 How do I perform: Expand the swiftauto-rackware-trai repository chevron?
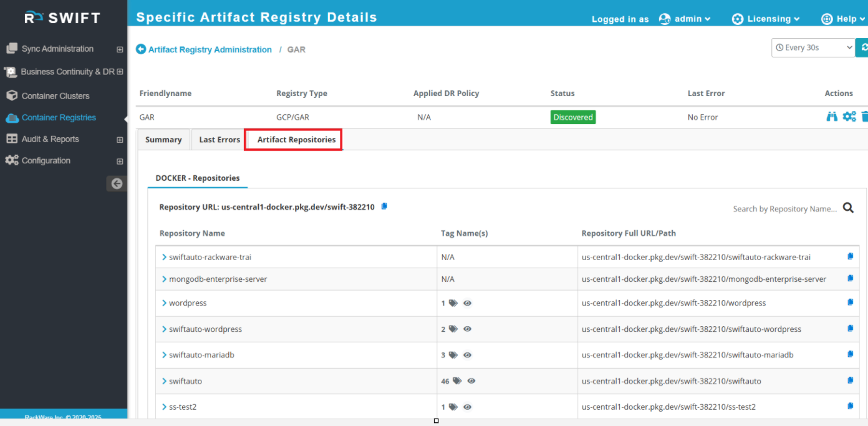[x=164, y=257]
